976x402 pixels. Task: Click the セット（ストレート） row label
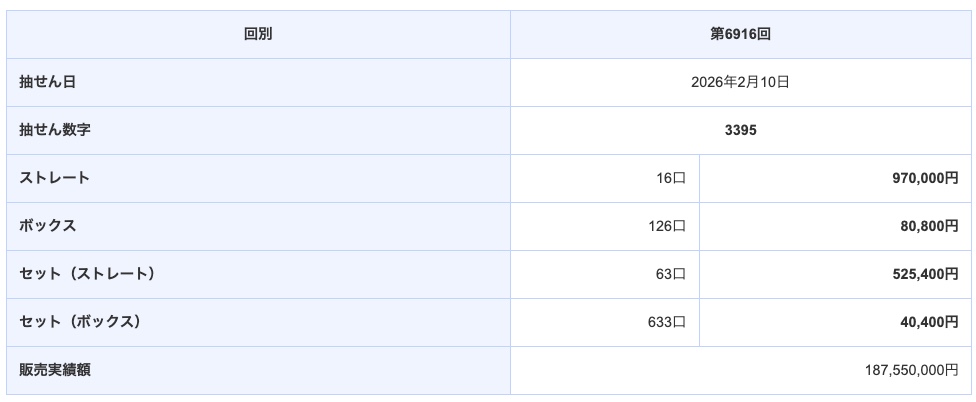(x=87, y=274)
